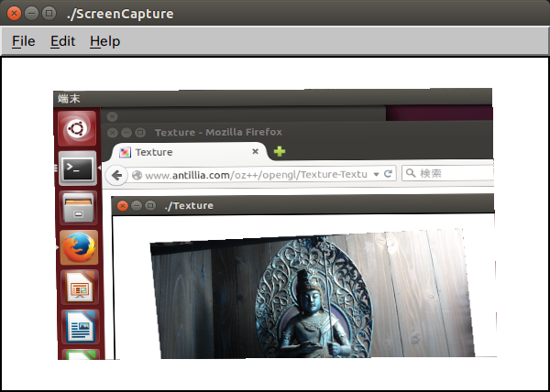Viewport: 550px width, 392px height.
Task: Open the Files cabinet launcher icon
Action: click(78, 208)
